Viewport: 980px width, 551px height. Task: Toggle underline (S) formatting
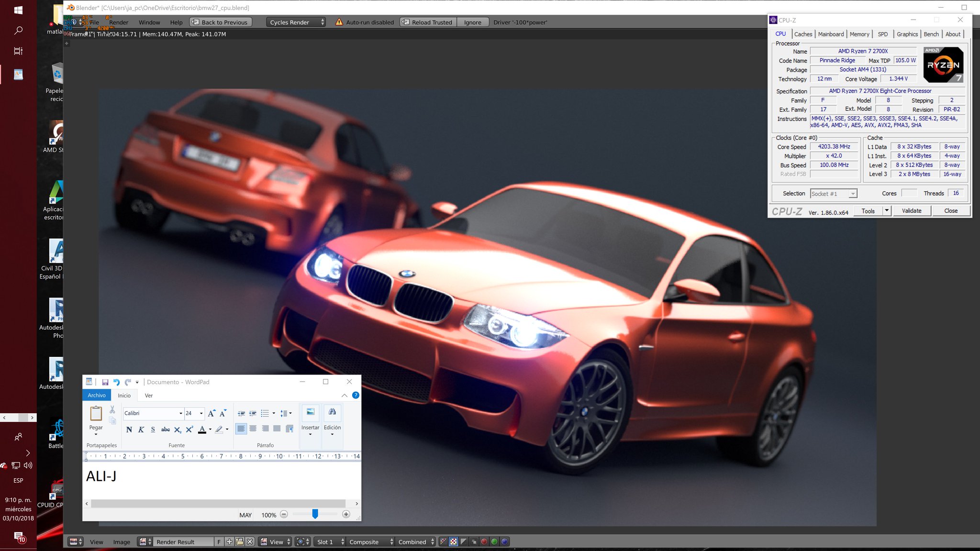tap(153, 430)
